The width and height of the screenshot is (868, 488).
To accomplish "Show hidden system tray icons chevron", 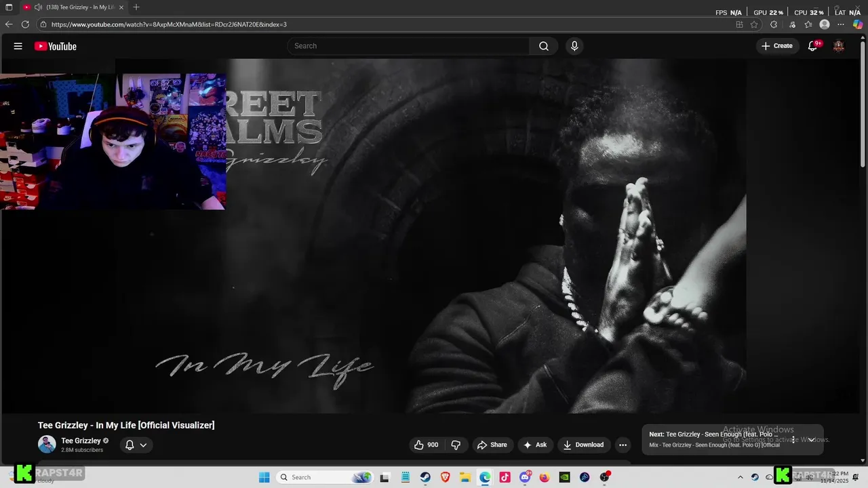I will 741,477.
